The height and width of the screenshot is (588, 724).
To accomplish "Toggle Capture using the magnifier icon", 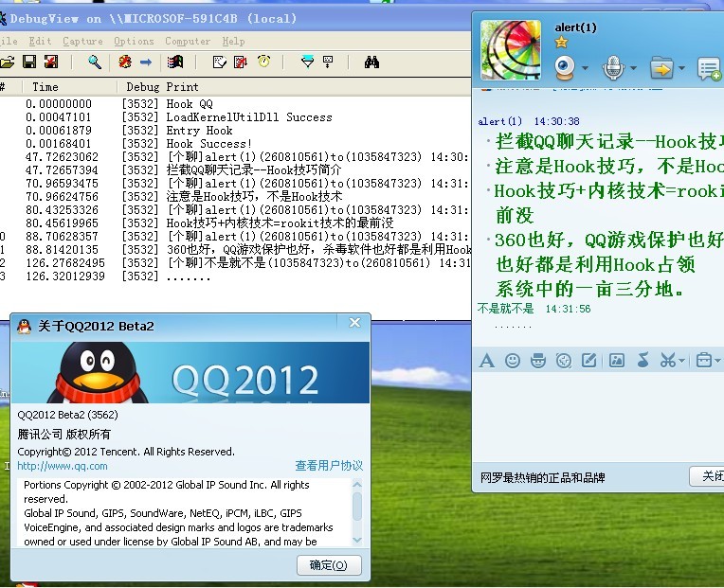I will click(x=95, y=62).
